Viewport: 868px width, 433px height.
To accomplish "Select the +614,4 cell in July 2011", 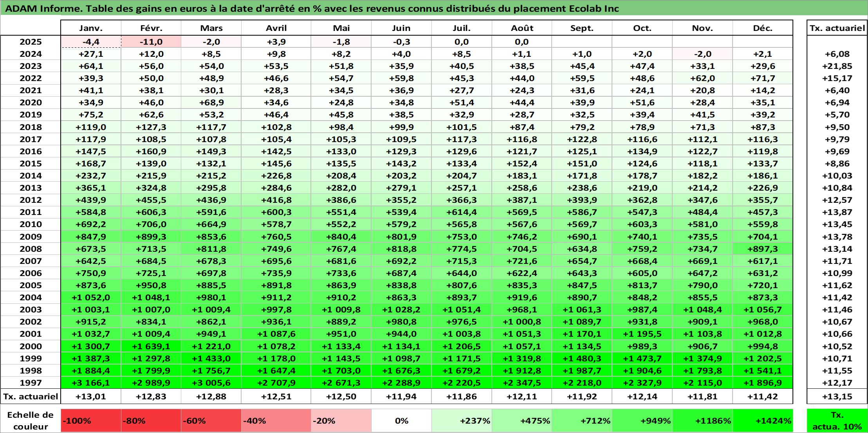I will coord(462,212).
